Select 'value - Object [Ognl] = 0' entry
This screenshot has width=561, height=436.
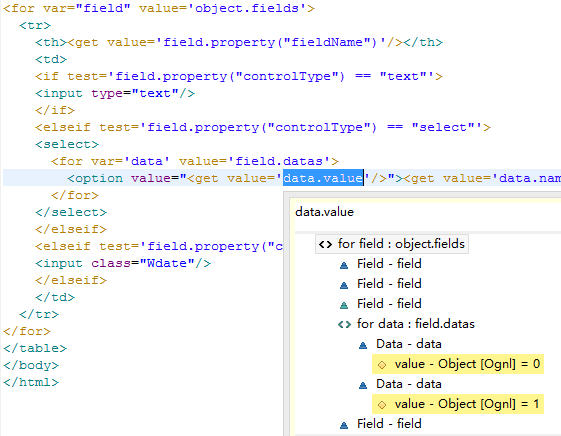coord(458,364)
